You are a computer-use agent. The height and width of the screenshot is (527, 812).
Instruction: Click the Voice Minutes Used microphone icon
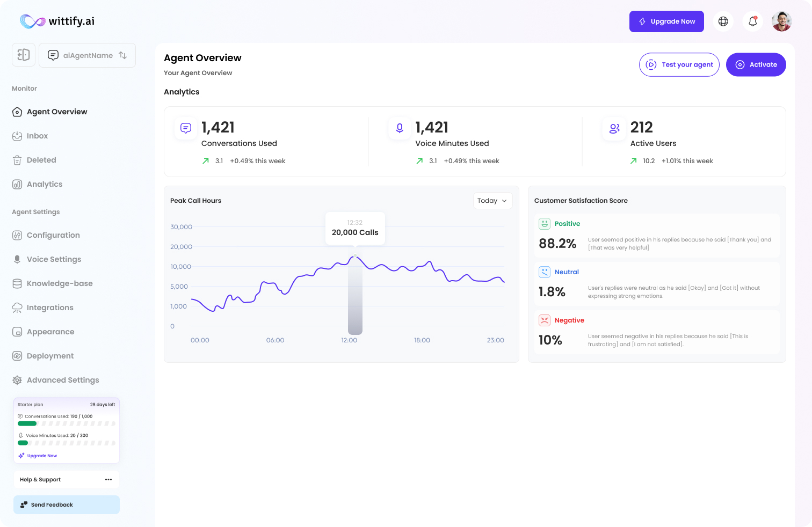[400, 128]
